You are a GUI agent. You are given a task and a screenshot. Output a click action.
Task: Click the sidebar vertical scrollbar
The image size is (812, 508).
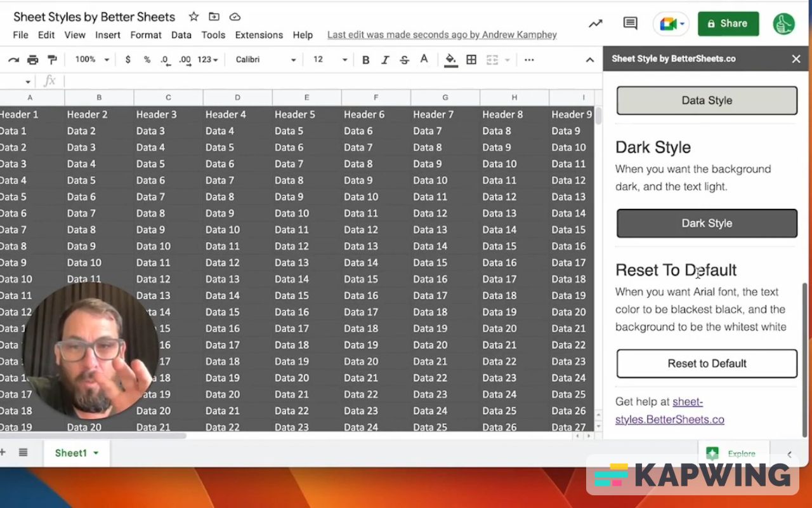(805, 359)
